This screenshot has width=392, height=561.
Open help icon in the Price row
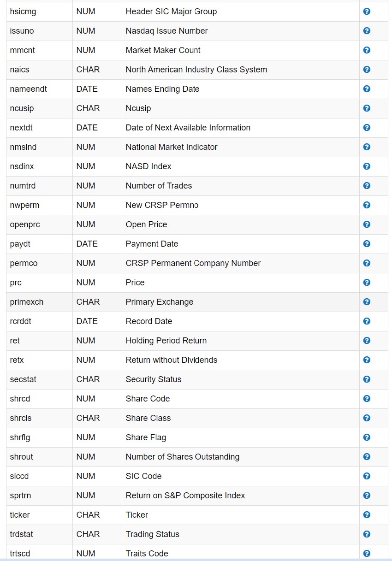pyautogui.click(x=367, y=283)
